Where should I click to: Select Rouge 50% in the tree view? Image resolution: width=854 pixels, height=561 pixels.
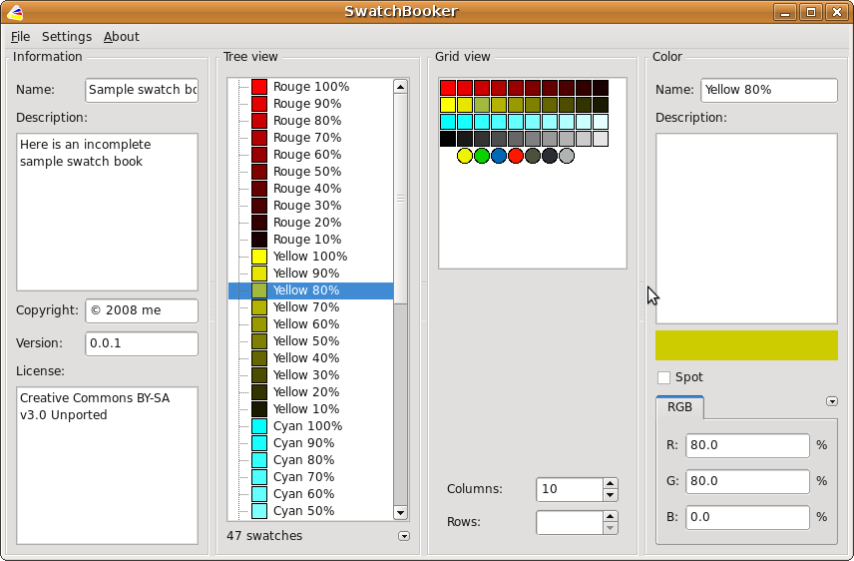point(306,172)
